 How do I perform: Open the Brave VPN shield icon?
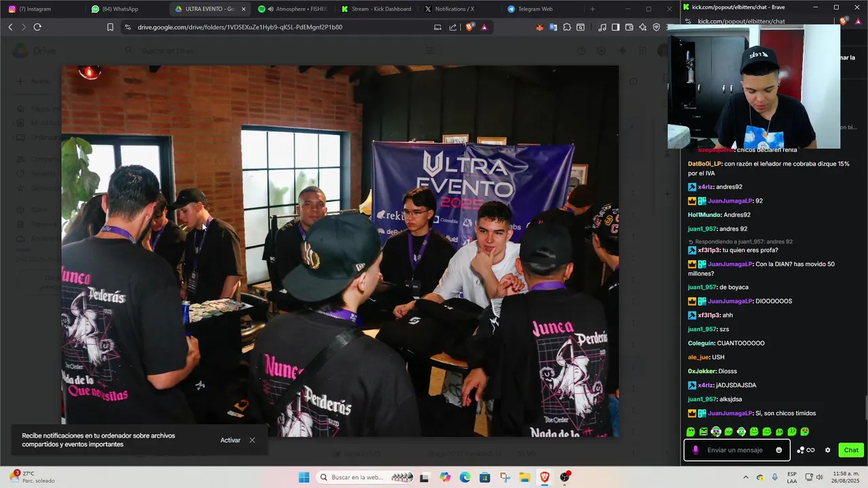[x=656, y=27]
